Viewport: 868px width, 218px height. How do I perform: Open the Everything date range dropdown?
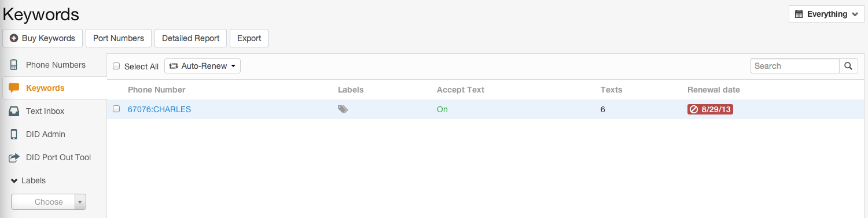826,14
